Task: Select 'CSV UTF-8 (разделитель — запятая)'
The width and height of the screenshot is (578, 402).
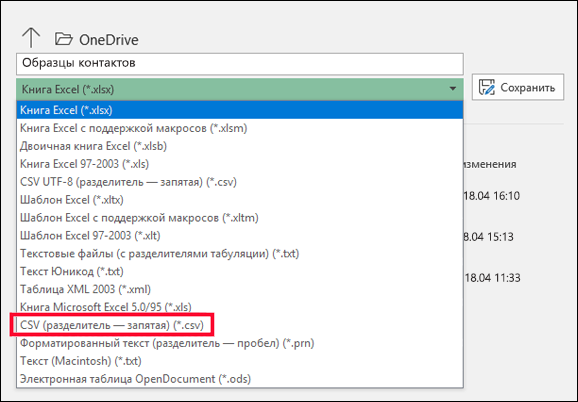Action: [x=240, y=182]
